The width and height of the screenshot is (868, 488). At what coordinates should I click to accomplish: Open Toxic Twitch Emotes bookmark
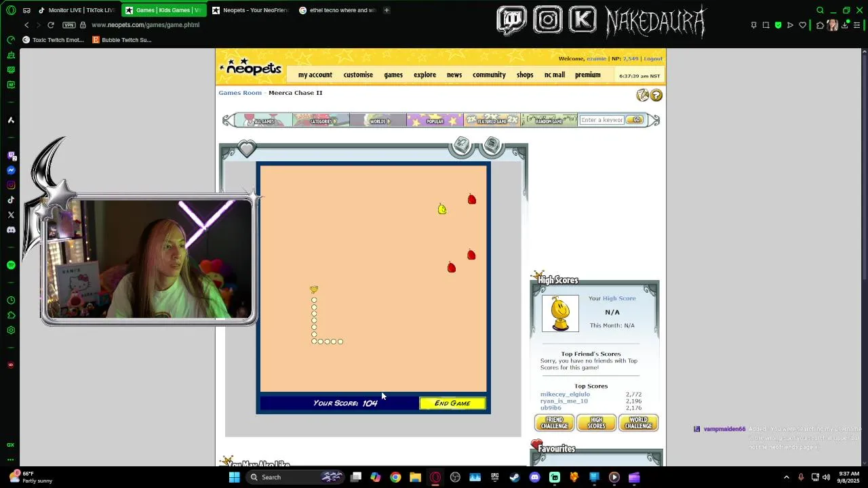click(x=53, y=40)
